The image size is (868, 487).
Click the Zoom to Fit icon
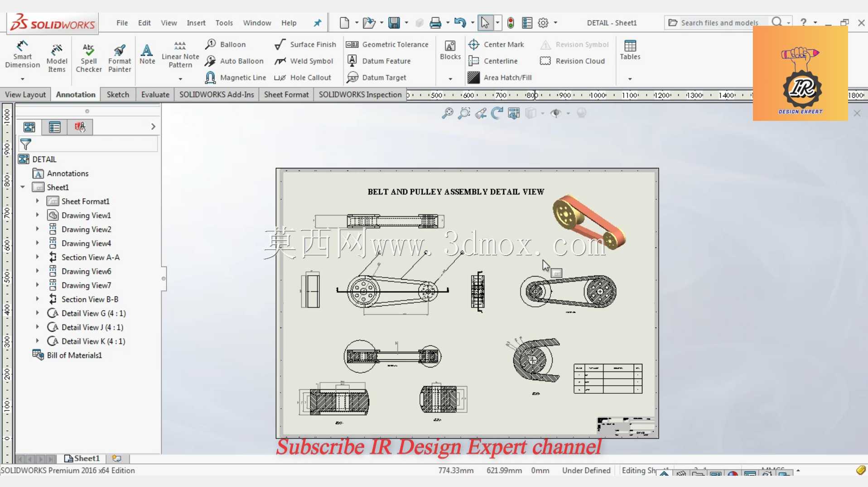[448, 113]
